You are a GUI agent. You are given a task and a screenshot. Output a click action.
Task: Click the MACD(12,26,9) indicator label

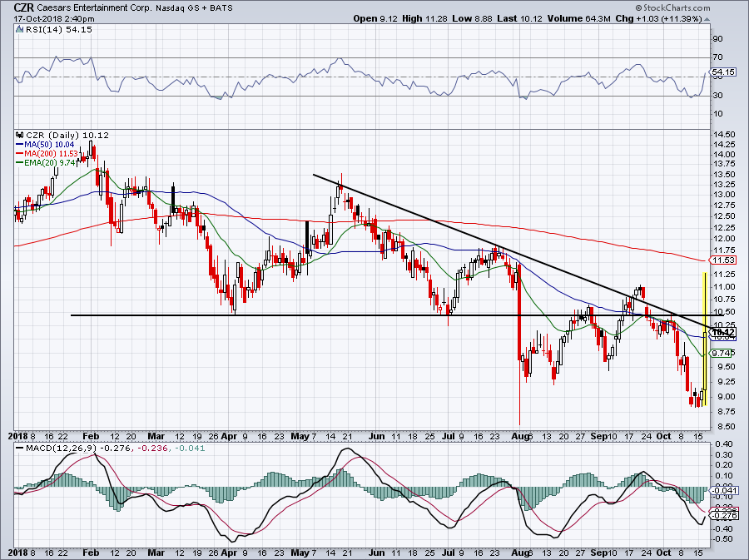click(x=62, y=448)
